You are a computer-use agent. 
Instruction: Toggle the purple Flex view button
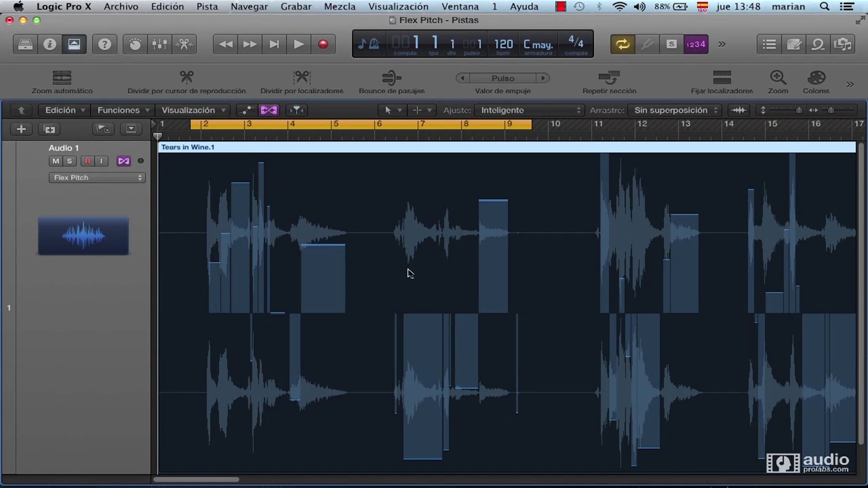pos(269,110)
